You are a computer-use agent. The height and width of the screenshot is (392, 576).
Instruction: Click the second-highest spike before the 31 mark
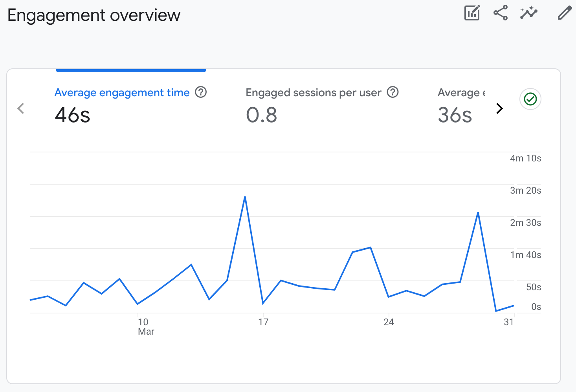478,213
